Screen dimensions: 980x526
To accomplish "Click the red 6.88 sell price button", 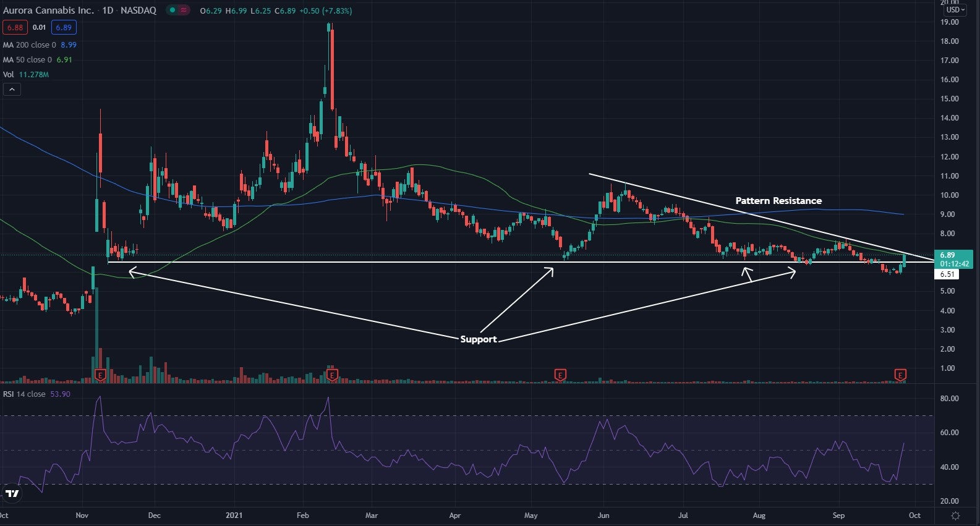I will pyautogui.click(x=15, y=27).
